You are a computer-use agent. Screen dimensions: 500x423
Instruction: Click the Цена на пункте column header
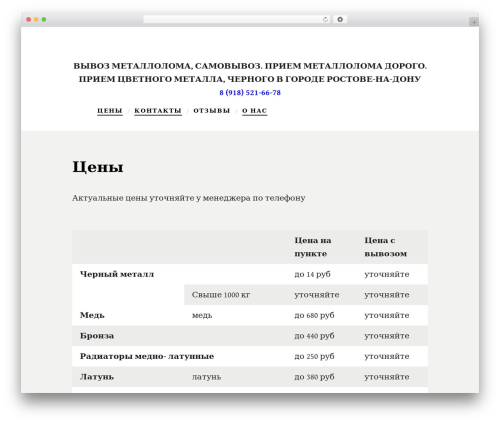point(313,247)
